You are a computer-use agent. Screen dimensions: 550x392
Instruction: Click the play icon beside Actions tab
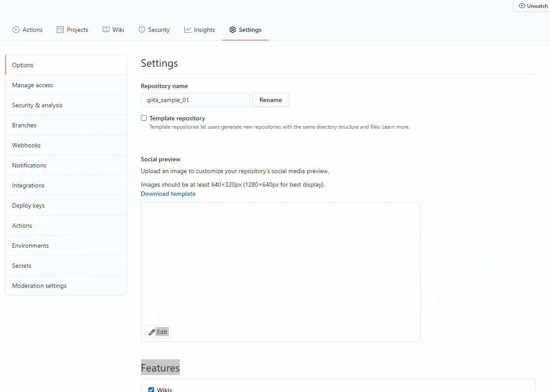tap(15, 30)
